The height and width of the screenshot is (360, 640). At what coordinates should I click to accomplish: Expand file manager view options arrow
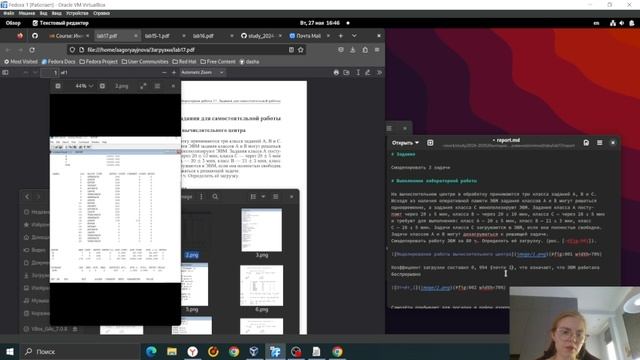pyautogui.click(x=263, y=197)
